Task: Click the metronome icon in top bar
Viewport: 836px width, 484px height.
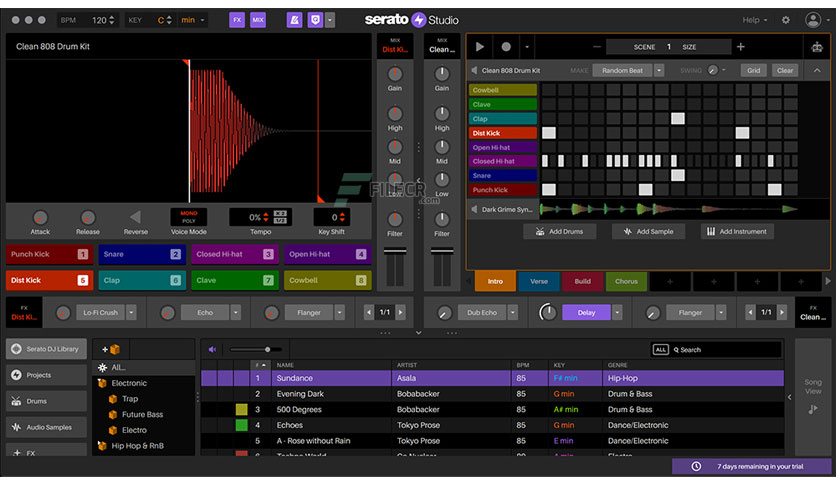Action: (x=294, y=20)
